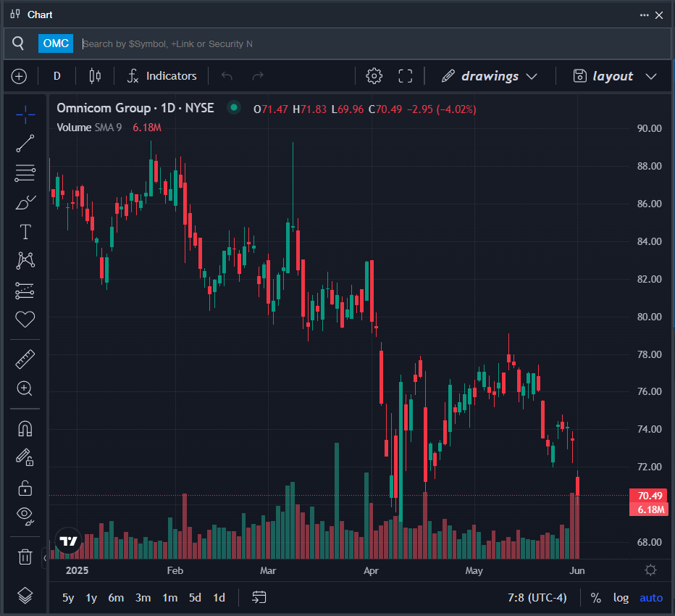Open price scale settings gear
675x616 pixels.
[651, 570]
